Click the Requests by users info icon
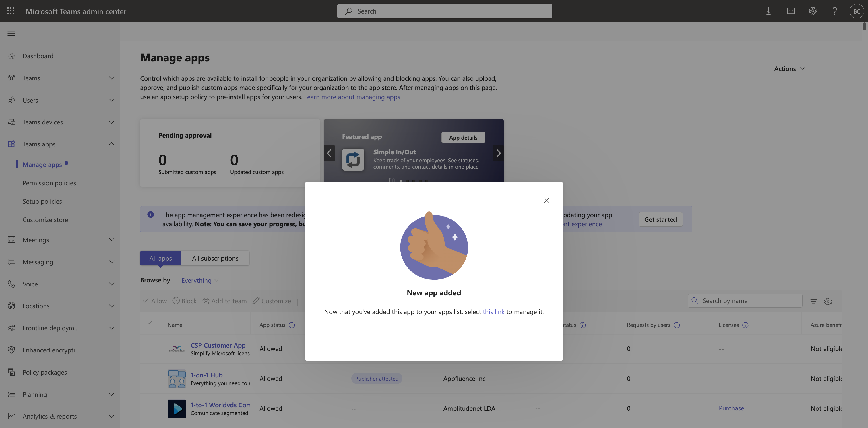The image size is (868, 428). click(x=677, y=325)
